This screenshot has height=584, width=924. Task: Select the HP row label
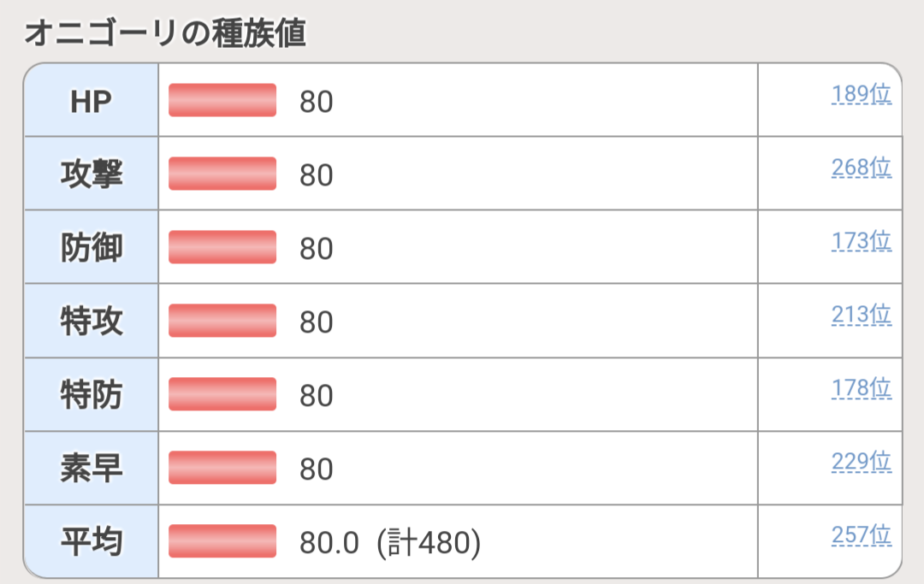point(91,102)
